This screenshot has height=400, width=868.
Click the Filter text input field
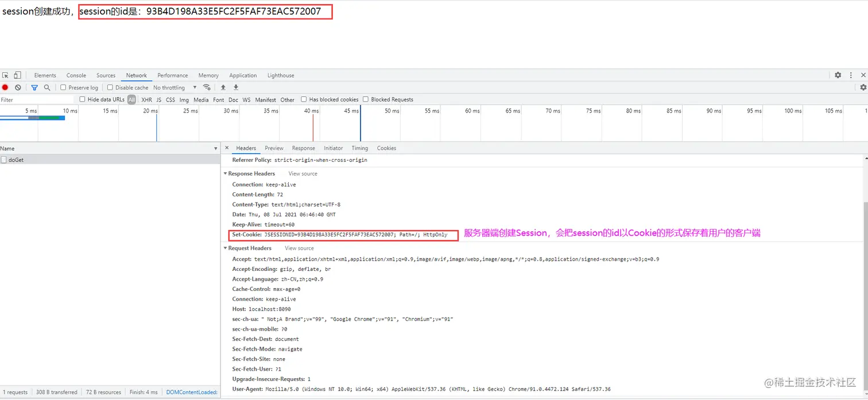(37, 99)
